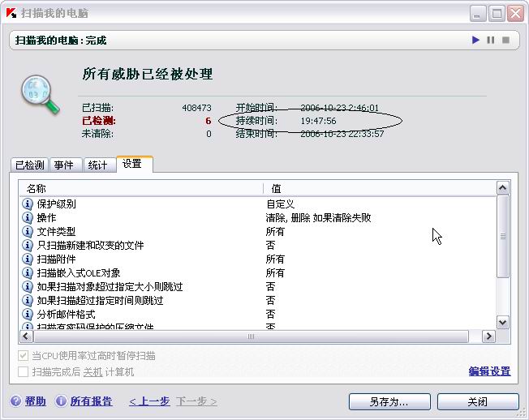Select the 如果扫描对象超过指定大小则跳过 row text
Image resolution: width=529 pixels, height=420 pixels.
110,286
